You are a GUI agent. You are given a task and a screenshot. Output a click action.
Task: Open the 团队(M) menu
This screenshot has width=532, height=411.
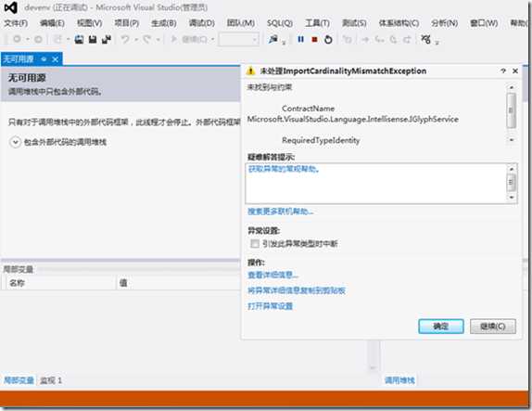tap(241, 23)
